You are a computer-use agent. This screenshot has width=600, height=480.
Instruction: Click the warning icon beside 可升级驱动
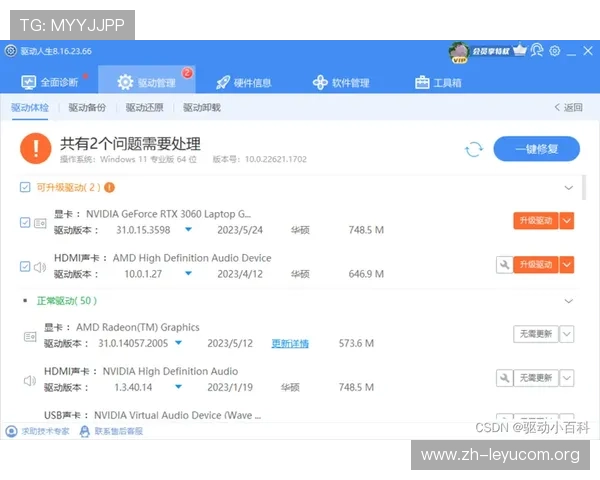click(x=109, y=188)
